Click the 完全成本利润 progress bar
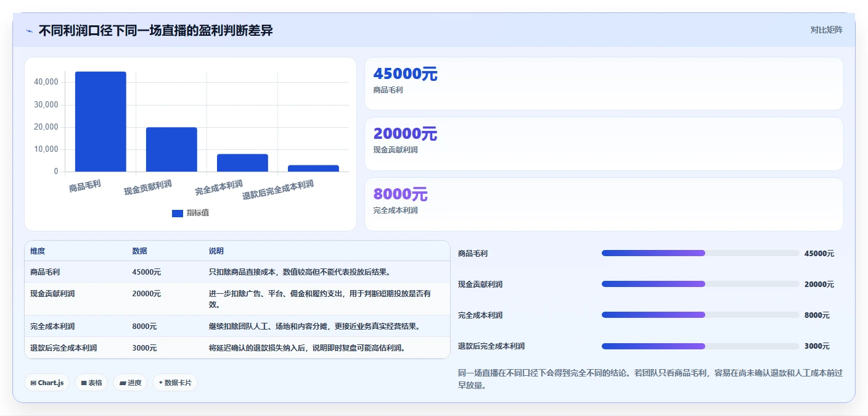868x416 pixels. point(700,315)
